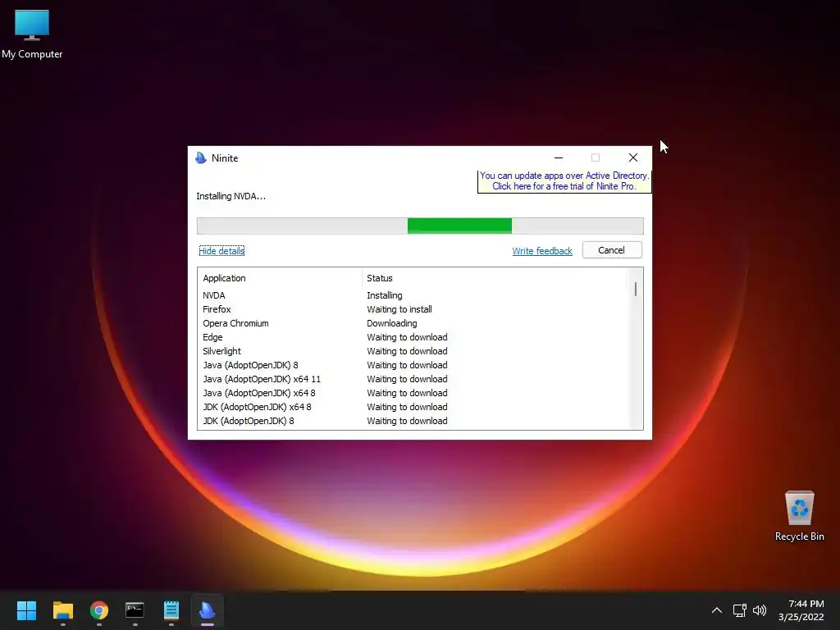Image resolution: width=840 pixels, height=630 pixels.
Task: Close the Ninite window
Action: coord(633,157)
